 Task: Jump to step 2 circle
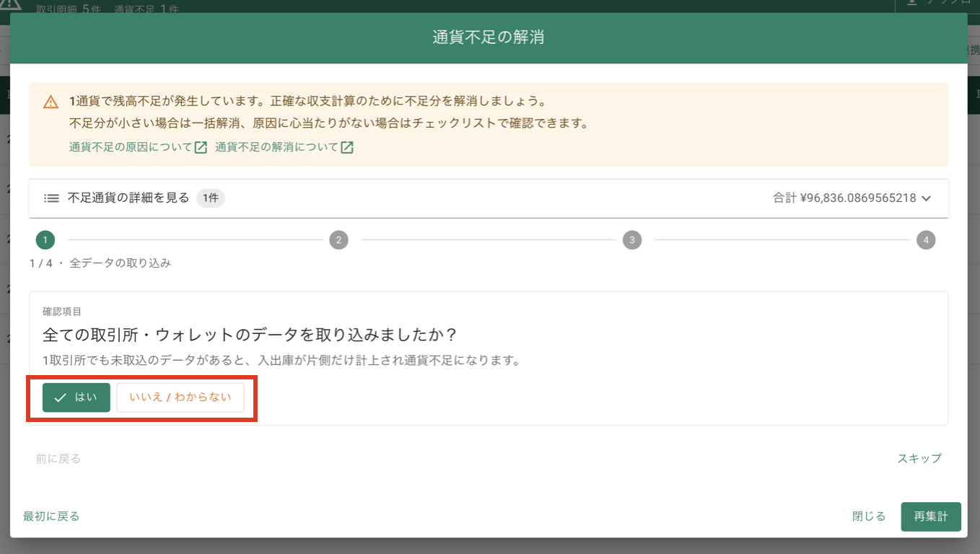tap(338, 240)
